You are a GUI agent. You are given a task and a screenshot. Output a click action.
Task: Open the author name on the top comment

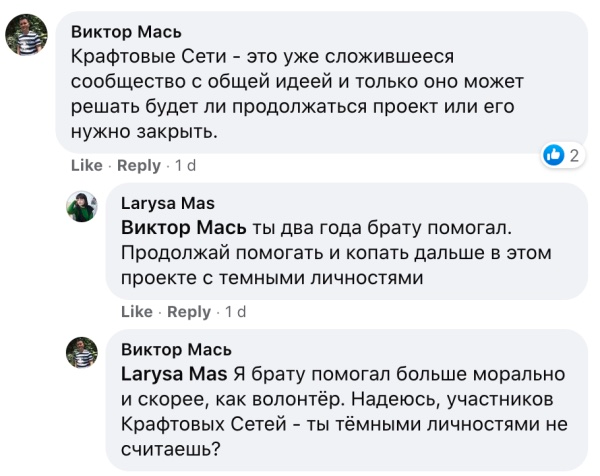[x=127, y=31]
